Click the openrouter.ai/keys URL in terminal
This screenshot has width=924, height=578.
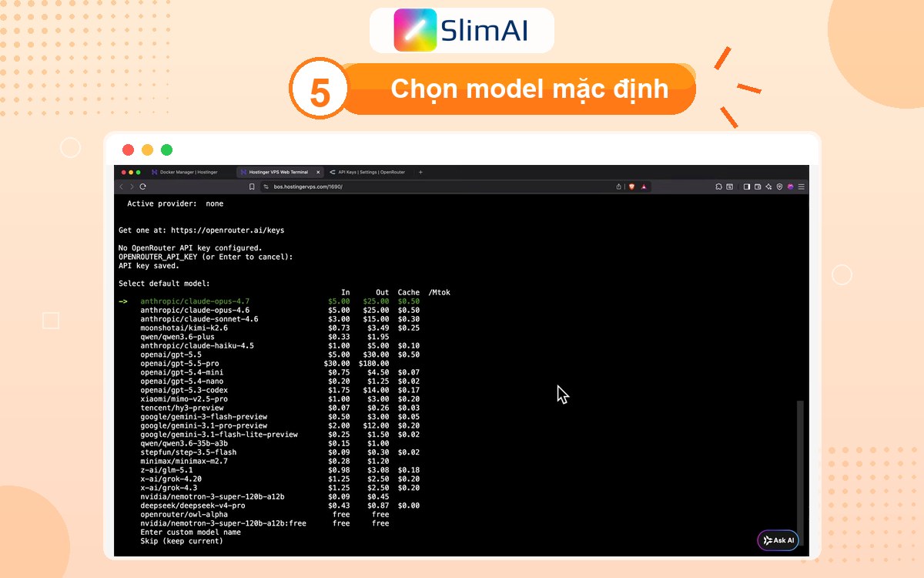227,230
